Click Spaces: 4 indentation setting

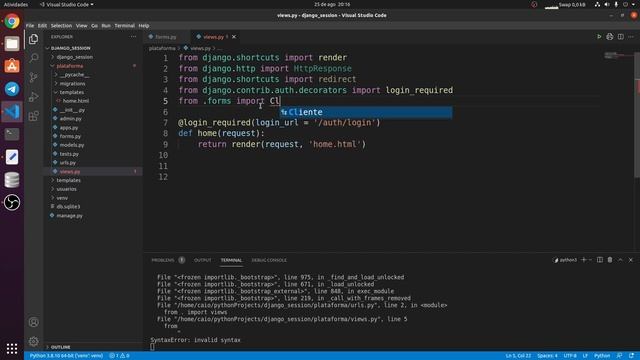[x=547, y=356]
